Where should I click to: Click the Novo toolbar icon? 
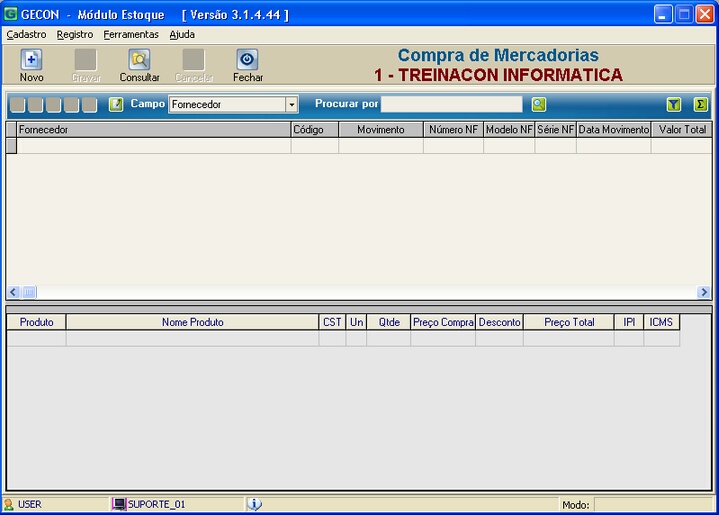31,59
